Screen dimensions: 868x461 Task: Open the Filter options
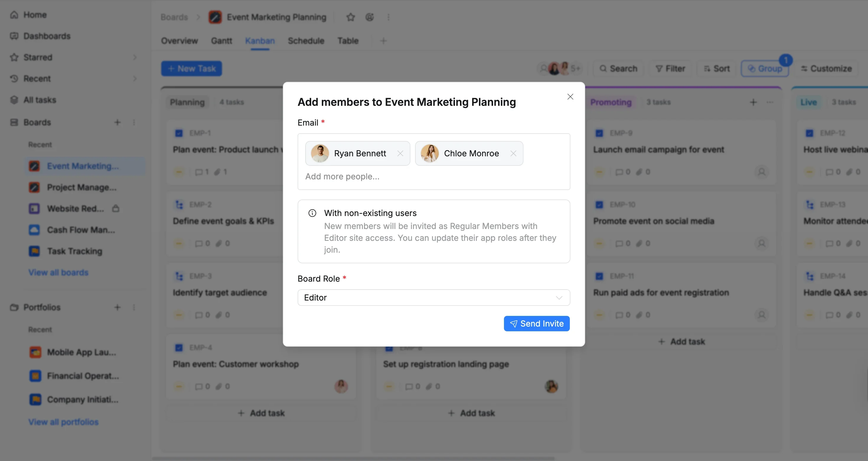pos(670,69)
